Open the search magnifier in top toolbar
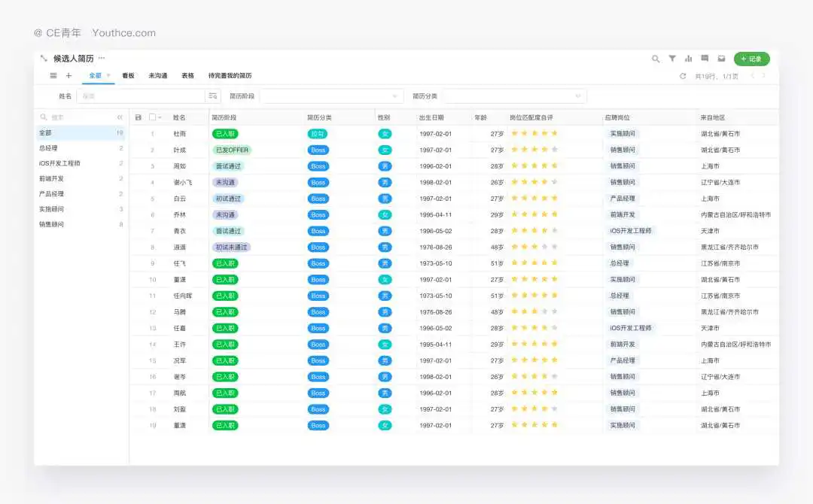This screenshot has width=813, height=504. tap(656, 59)
